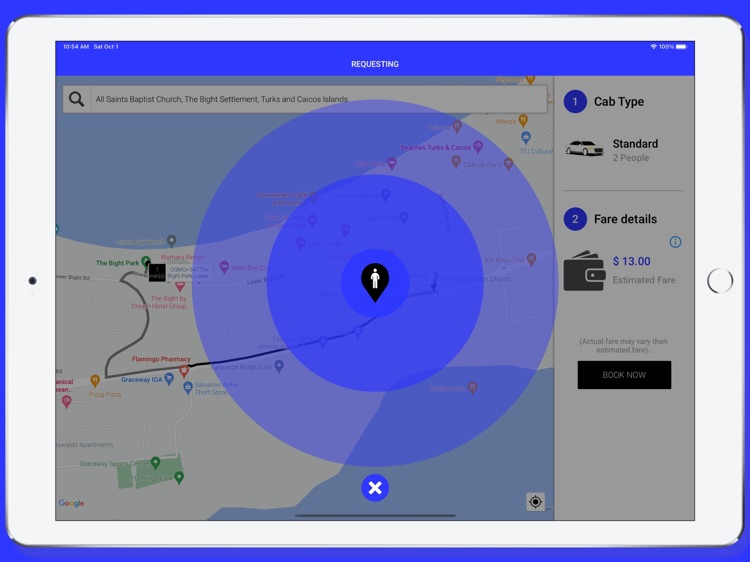Image resolution: width=750 pixels, height=562 pixels.
Task: Tap the BOOK NOW button
Action: 624,375
